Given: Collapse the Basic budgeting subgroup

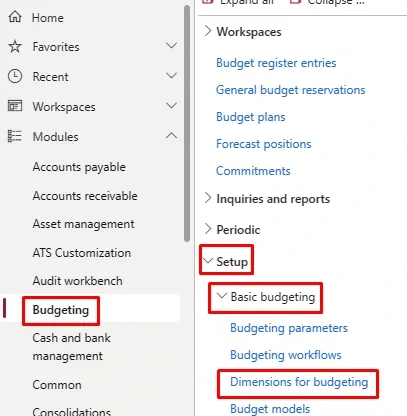Looking at the screenshot, I should (x=222, y=296).
